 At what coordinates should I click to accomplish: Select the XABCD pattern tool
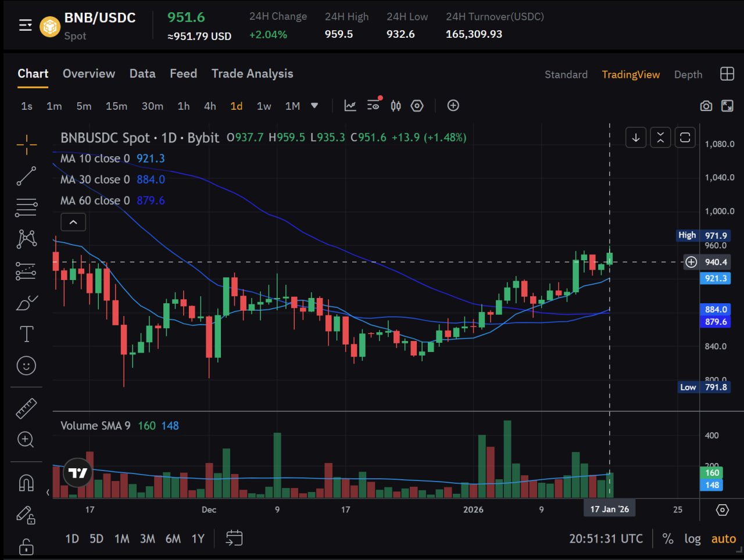pyautogui.click(x=27, y=239)
